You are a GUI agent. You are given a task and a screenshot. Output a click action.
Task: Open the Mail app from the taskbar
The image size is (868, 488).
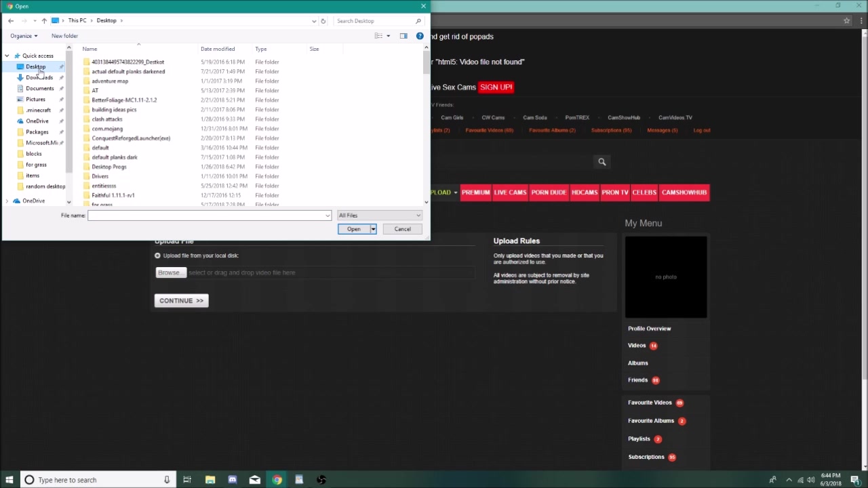[255, 480]
